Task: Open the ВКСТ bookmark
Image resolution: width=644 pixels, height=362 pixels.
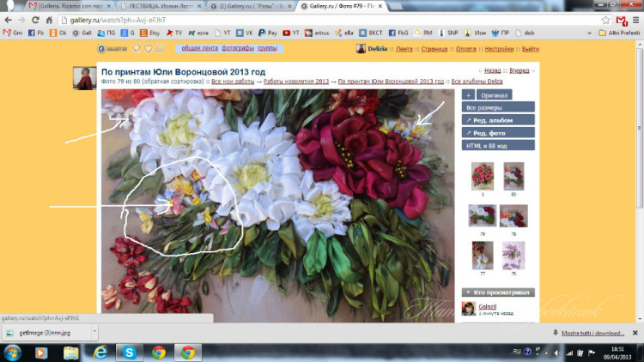Action: (x=371, y=33)
